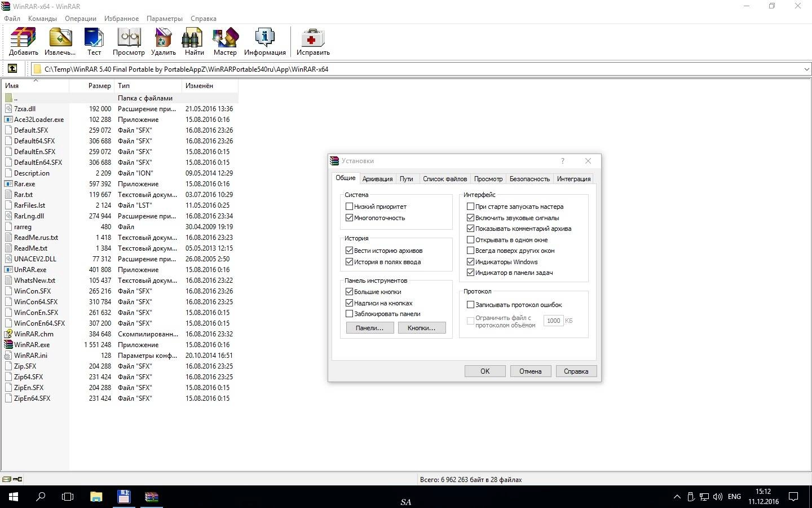Enable Записывать протокол ошибок checkbox

(x=470, y=305)
